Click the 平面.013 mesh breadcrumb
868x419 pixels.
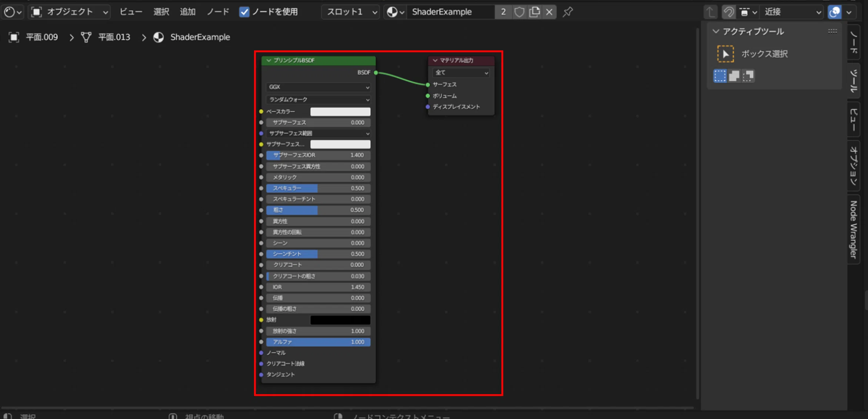point(106,37)
